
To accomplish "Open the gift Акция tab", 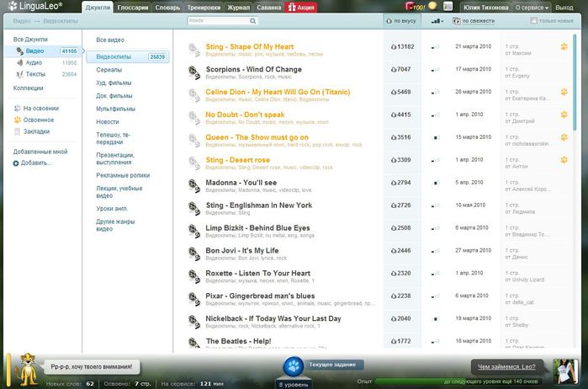I will click(x=301, y=7).
